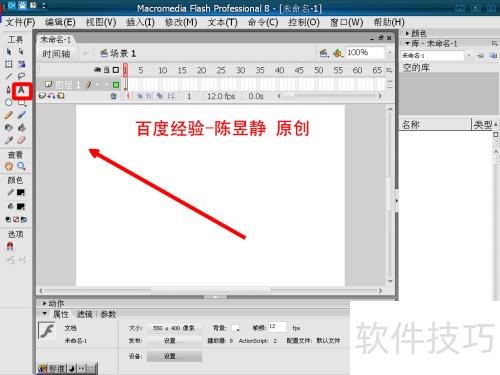Image resolution: width=500 pixels, height=375 pixels.
Task: Switch to the 参数 parameters tab
Action: 108,314
